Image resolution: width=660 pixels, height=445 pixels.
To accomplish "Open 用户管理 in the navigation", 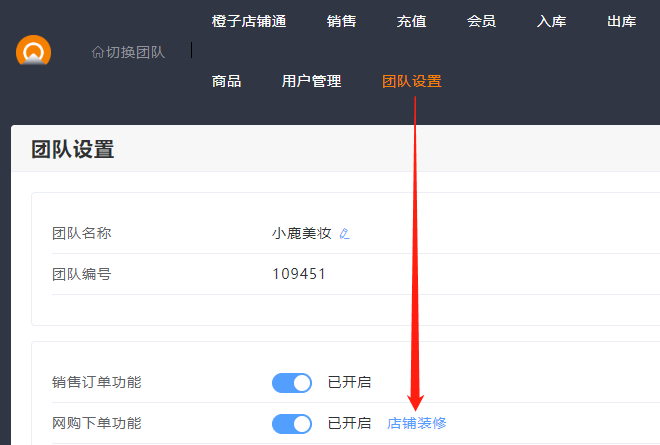I will click(312, 81).
